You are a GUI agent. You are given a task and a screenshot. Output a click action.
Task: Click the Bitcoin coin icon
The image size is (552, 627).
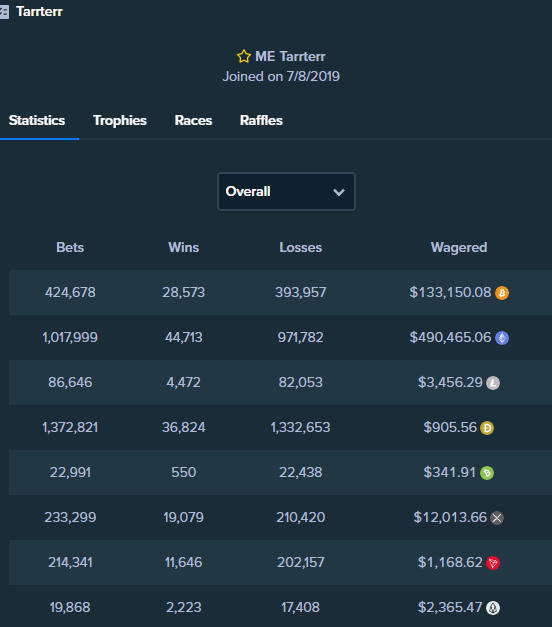(x=502, y=293)
